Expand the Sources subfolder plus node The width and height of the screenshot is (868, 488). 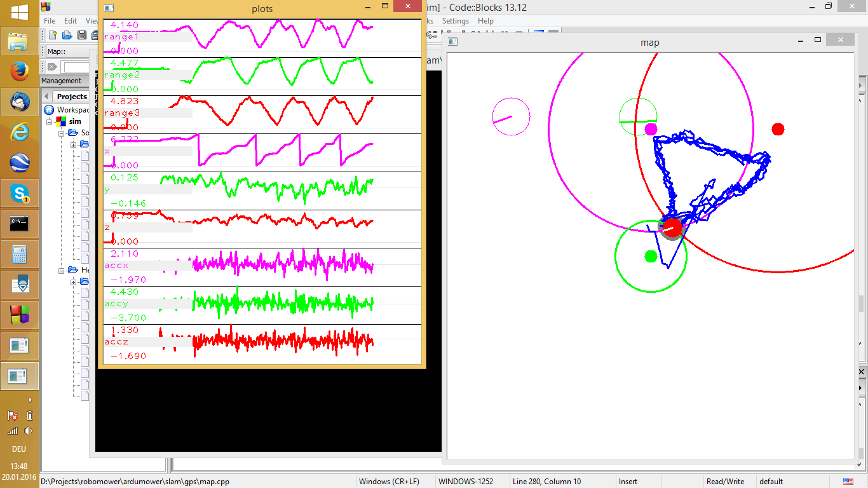point(74,145)
